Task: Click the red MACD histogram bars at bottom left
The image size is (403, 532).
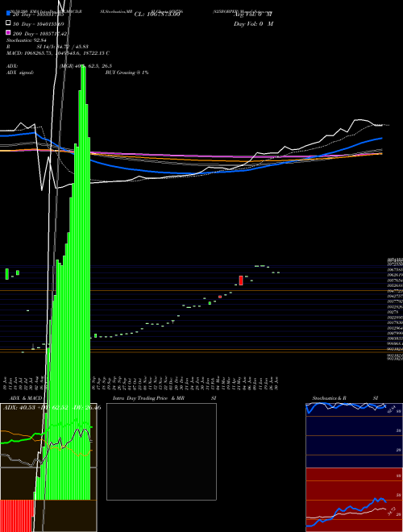Action: tap(17, 516)
